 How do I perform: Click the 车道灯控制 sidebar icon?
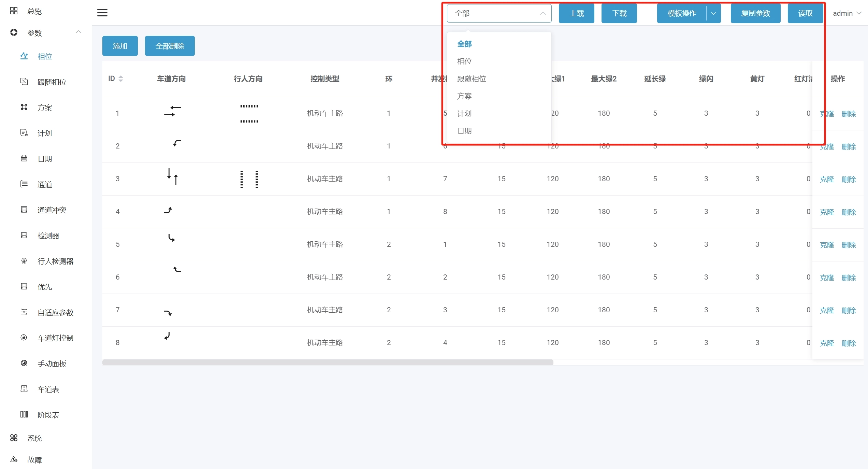[x=24, y=338]
